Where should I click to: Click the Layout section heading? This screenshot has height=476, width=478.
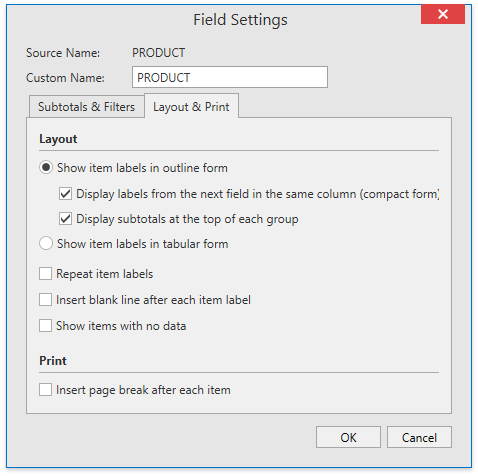(x=58, y=139)
